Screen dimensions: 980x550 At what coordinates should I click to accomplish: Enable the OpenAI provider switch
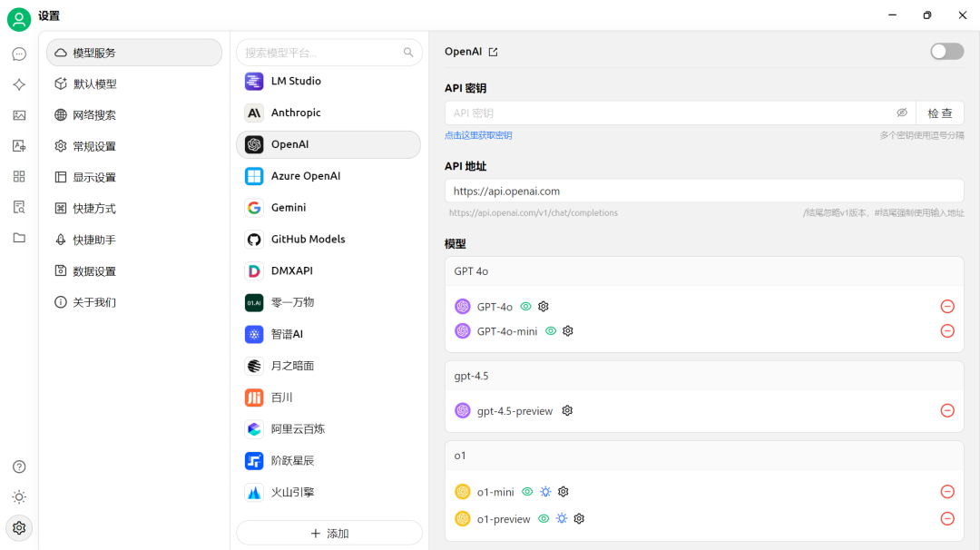pyautogui.click(x=946, y=52)
